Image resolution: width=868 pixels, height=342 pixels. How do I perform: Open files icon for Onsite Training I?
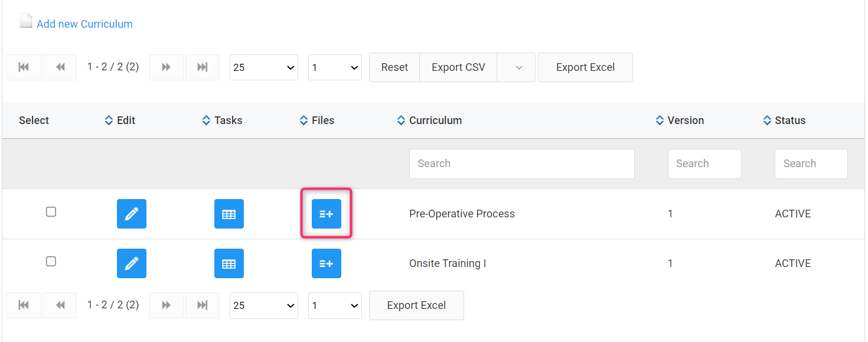[x=327, y=263]
